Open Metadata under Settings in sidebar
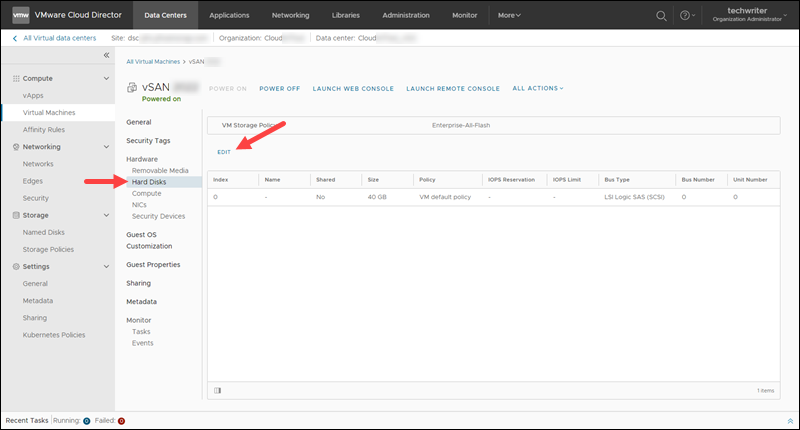Viewport: 800px width, 430px height. pyautogui.click(x=38, y=300)
